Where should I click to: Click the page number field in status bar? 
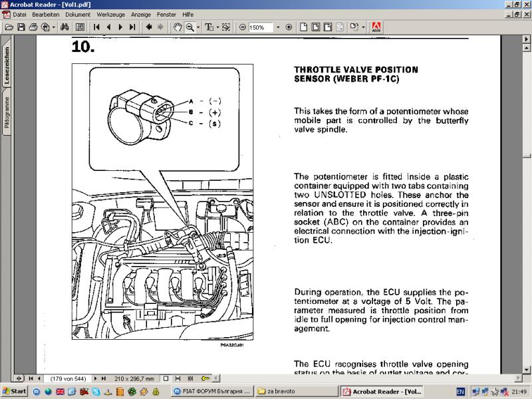click(68, 378)
